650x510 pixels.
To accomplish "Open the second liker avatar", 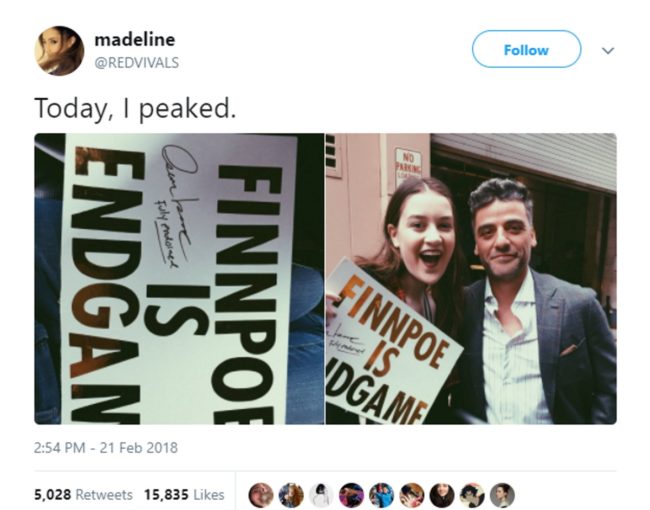I will (x=291, y=495).
